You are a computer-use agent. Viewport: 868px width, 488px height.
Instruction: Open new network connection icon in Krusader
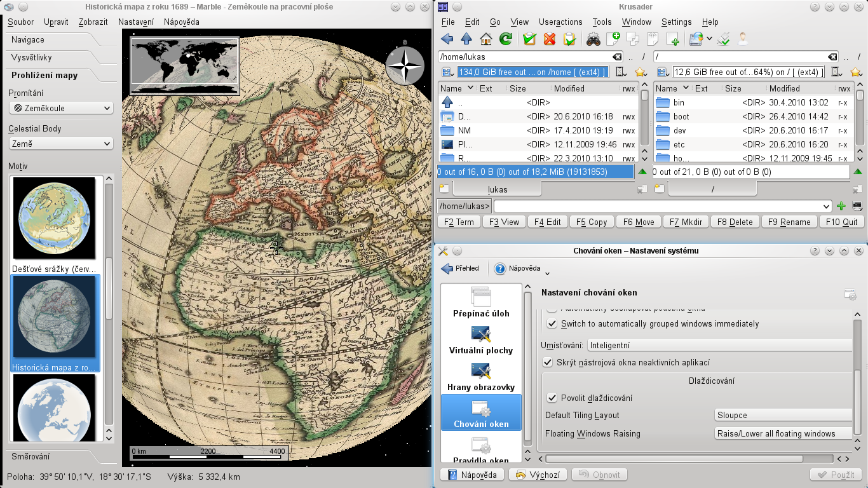pos(696,39)
